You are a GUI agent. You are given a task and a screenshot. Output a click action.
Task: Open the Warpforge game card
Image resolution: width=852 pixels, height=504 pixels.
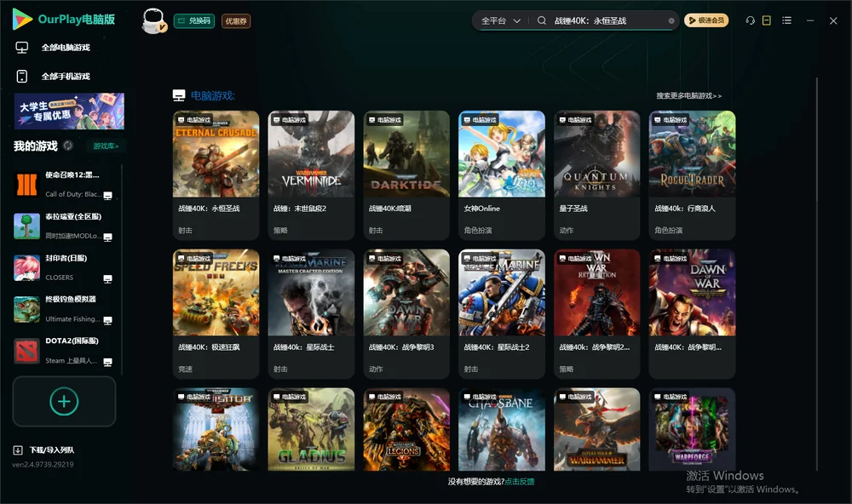(692, 429)
